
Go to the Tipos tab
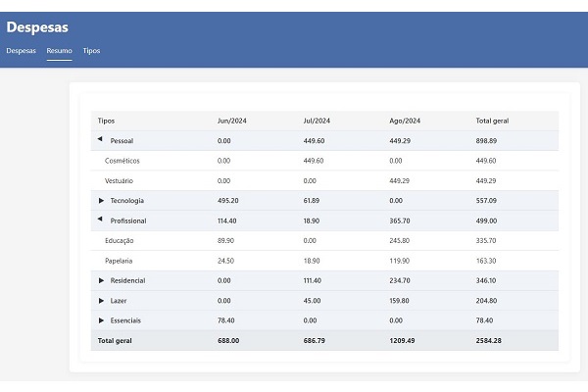point(91,50)
